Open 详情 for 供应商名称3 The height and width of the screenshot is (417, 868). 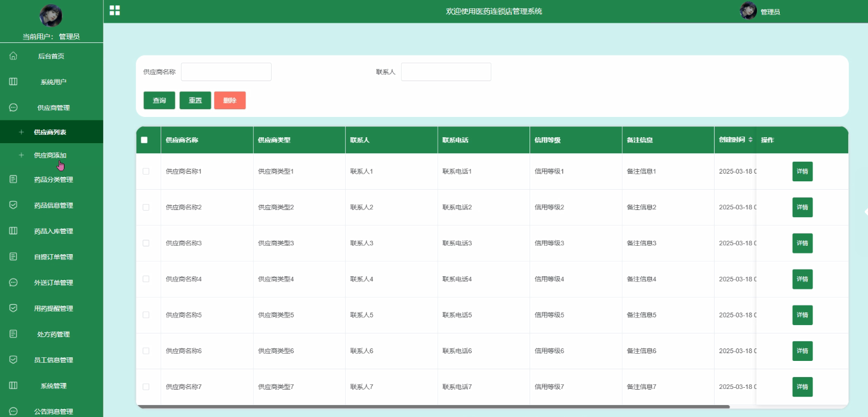802,243
